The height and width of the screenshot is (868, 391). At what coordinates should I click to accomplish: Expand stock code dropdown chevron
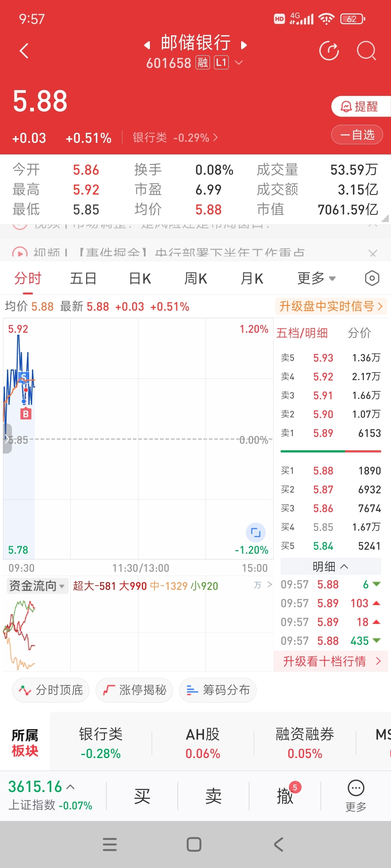tap(239, 63)
